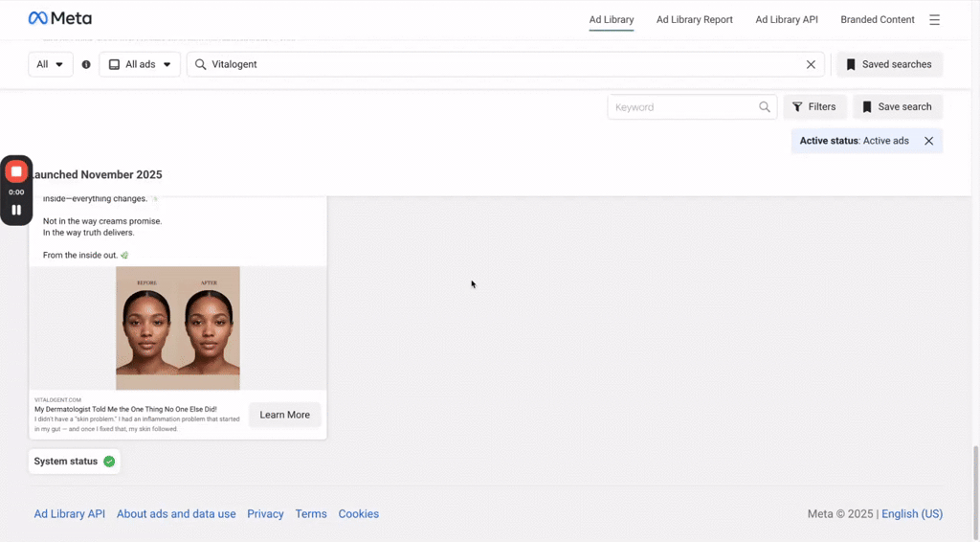Open the hamburger menu icon
The image size is (980, 542).
point(934,20)
